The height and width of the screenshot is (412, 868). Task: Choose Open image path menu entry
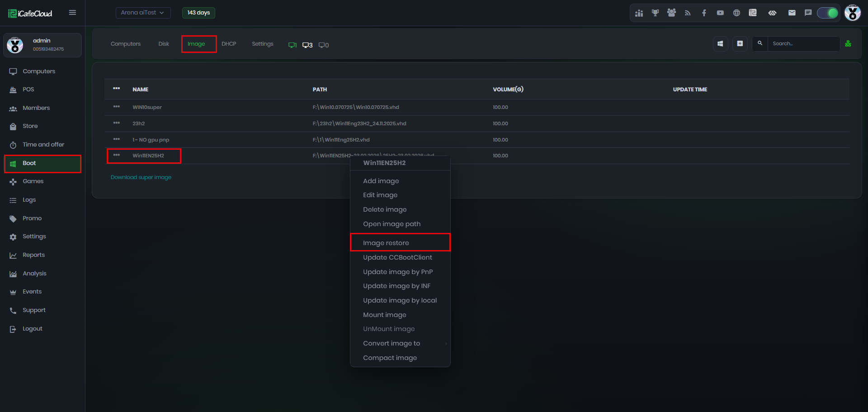pos(400,224)
